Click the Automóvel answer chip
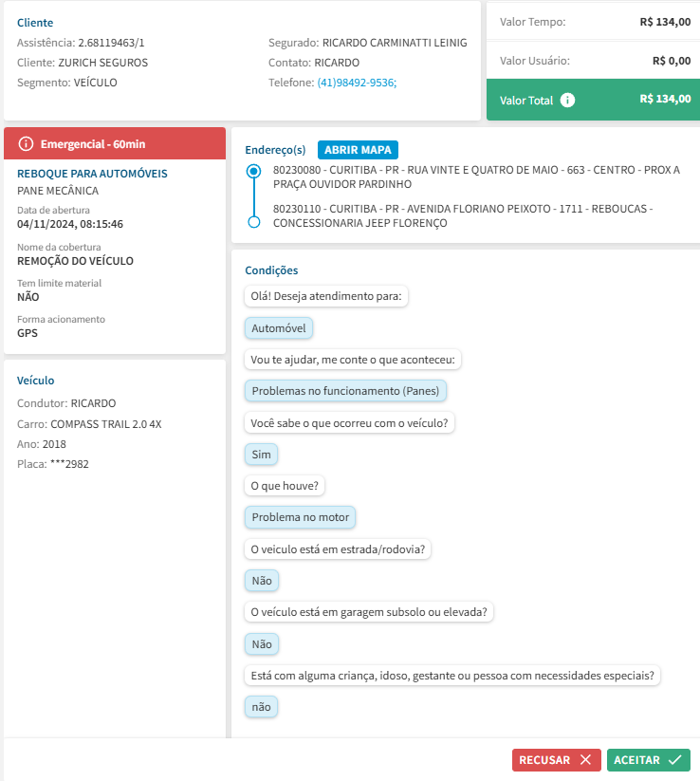The height and width of the screenshot is (781, 700). coord(279,328)
